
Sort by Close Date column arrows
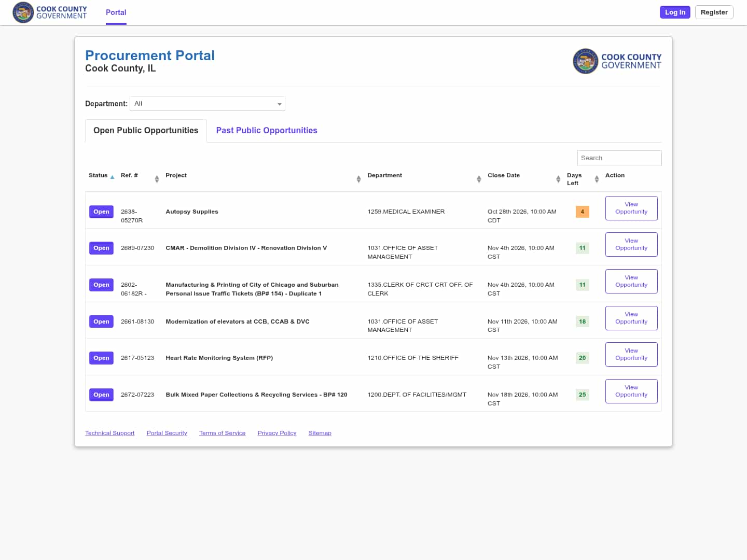click(x=558, y=179)
